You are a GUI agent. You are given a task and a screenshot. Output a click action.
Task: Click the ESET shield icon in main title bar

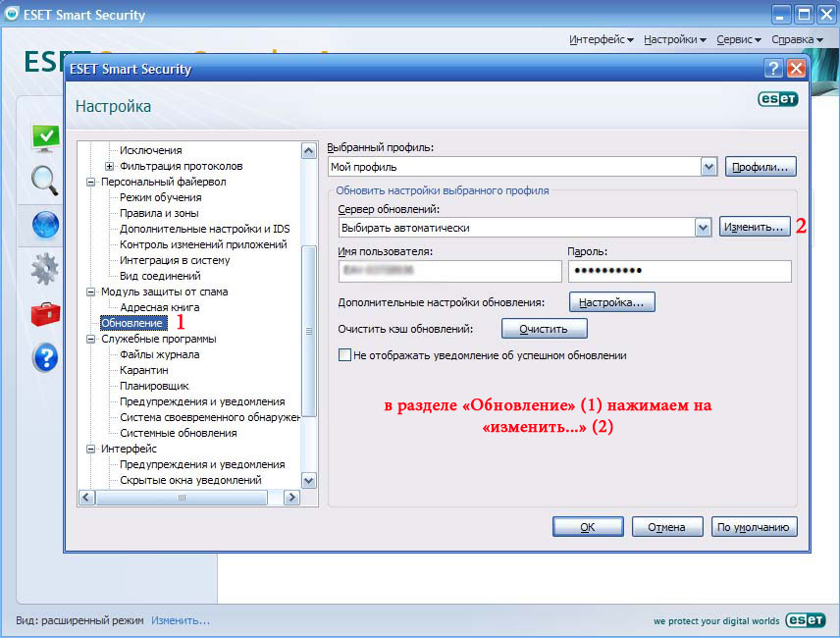11,14
